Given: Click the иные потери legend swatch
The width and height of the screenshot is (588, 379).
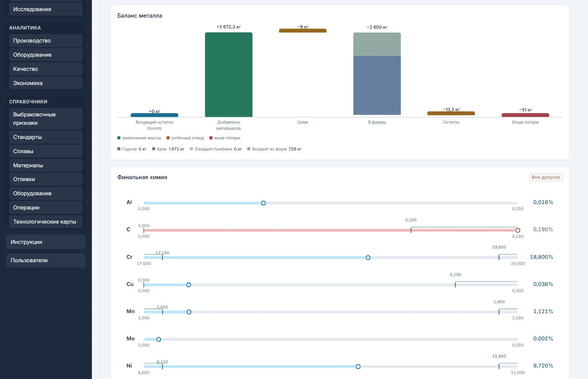Looking at the screenshot, I should (211, 138).
